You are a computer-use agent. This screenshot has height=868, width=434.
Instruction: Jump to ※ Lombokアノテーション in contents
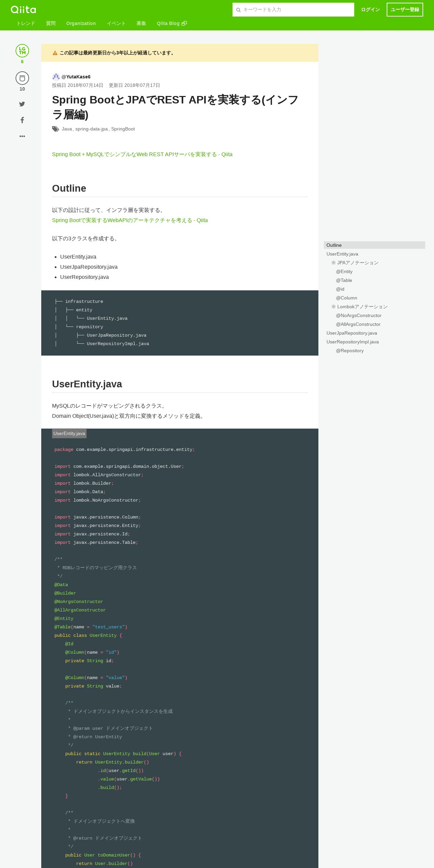tap(359, 307)
